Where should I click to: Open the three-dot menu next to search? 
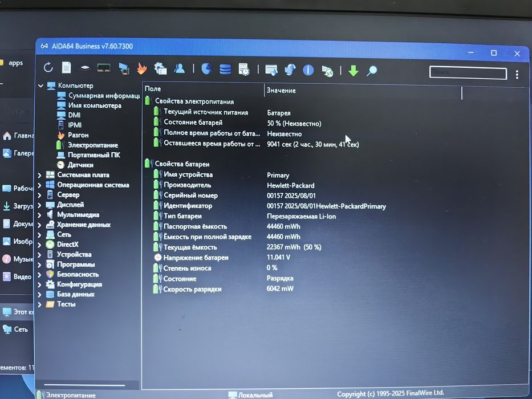(517, 75)
